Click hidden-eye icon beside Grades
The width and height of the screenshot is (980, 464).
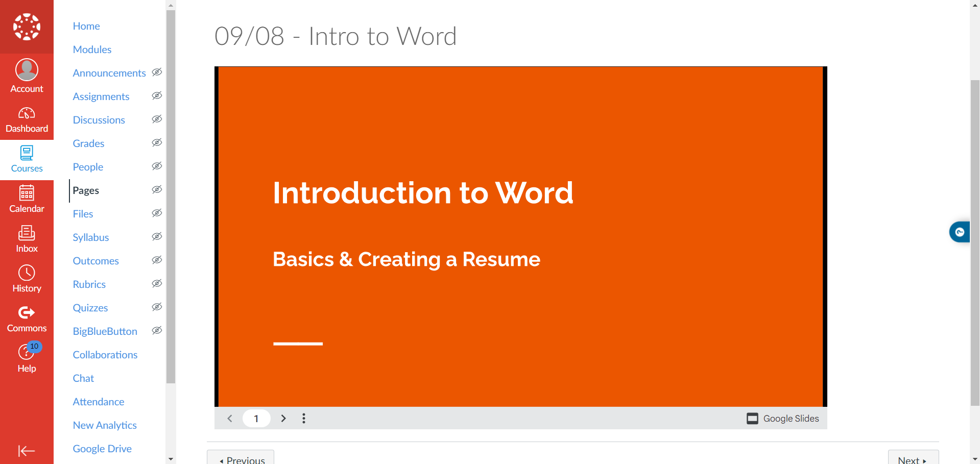(157, 142)
